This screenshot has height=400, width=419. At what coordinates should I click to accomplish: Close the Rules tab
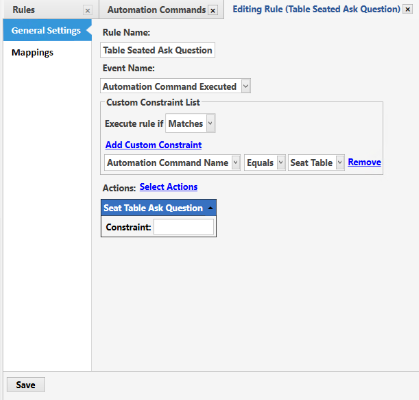pyautogui.click(x=88, y=11)
